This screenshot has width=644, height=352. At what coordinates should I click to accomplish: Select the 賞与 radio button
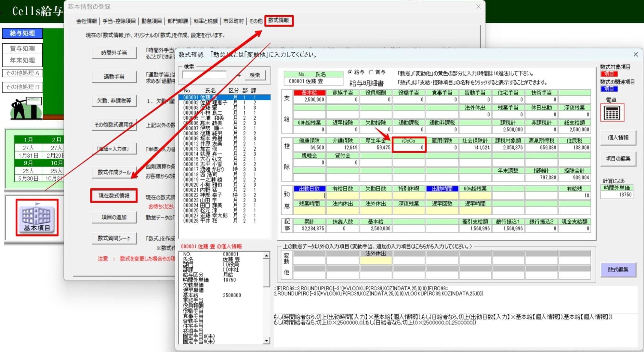371,72
